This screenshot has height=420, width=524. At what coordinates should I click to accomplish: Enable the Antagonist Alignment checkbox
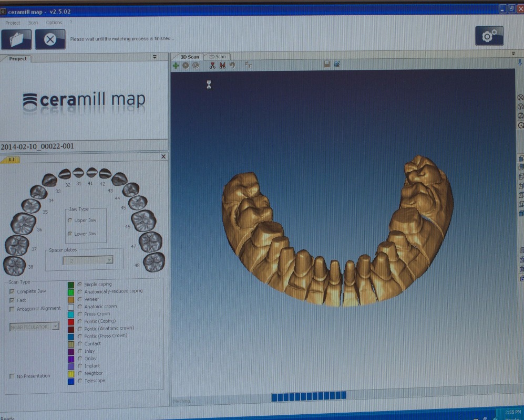[12, 309]
